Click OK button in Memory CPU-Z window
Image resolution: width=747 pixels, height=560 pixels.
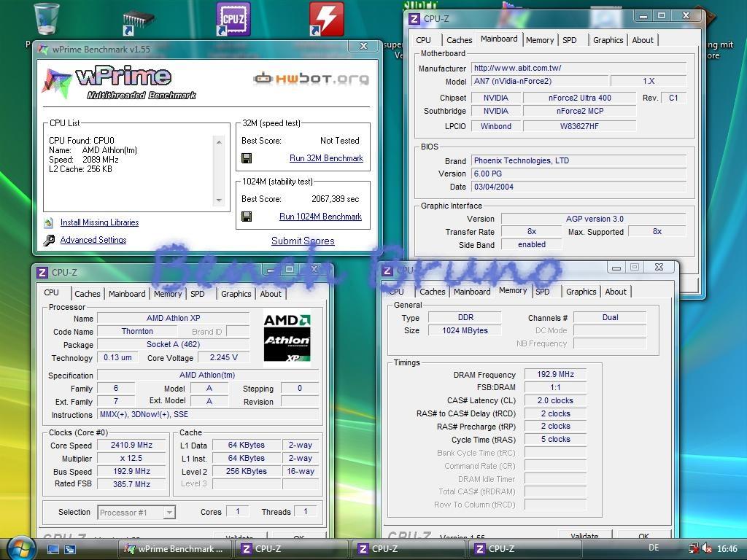643,535
